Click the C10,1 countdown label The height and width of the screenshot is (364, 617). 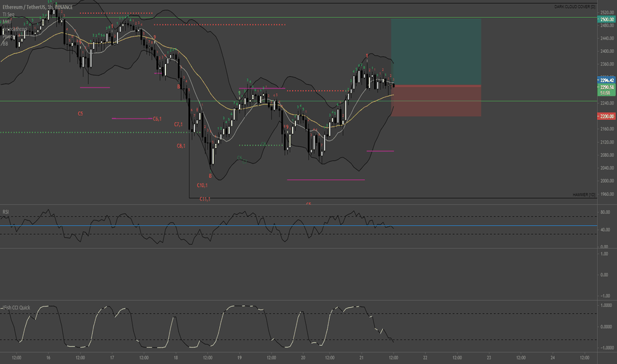click(x=203, y=185)
